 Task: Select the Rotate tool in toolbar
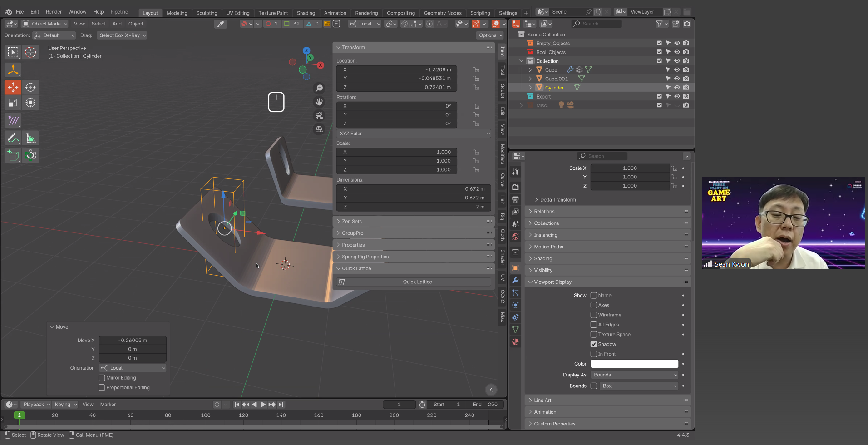point(30,87)
